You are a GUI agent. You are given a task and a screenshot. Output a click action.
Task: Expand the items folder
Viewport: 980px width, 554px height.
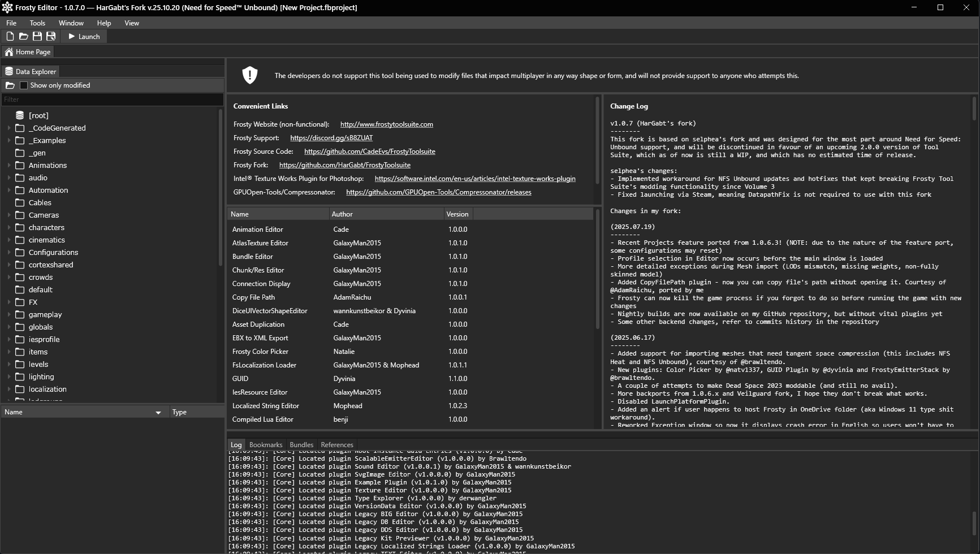pos(9,352)
